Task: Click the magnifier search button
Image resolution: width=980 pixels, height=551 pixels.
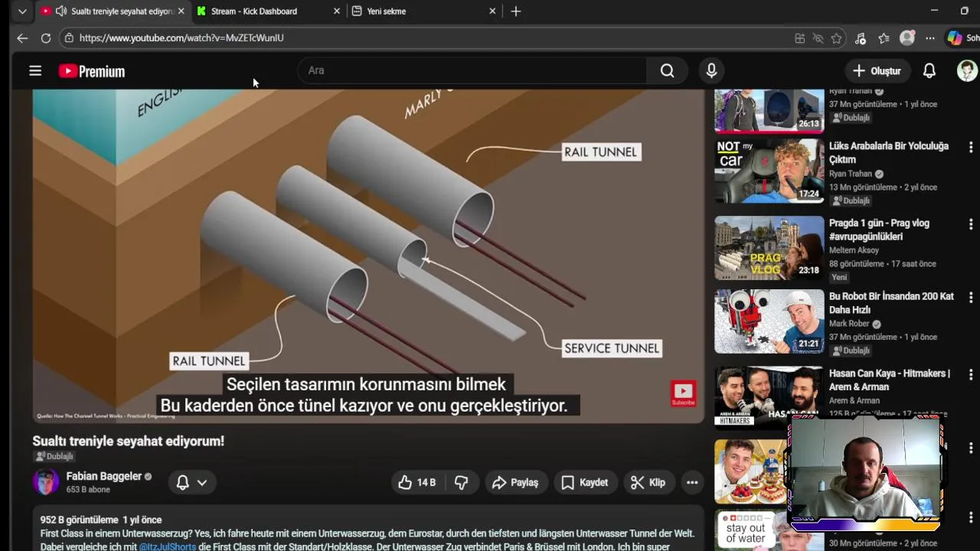Action: point(667,70)
